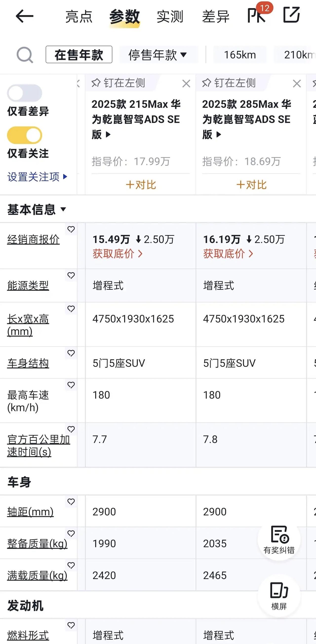Switch to the 亮点 tab
The height and width of the screenshot is (644, 316).
79,17
